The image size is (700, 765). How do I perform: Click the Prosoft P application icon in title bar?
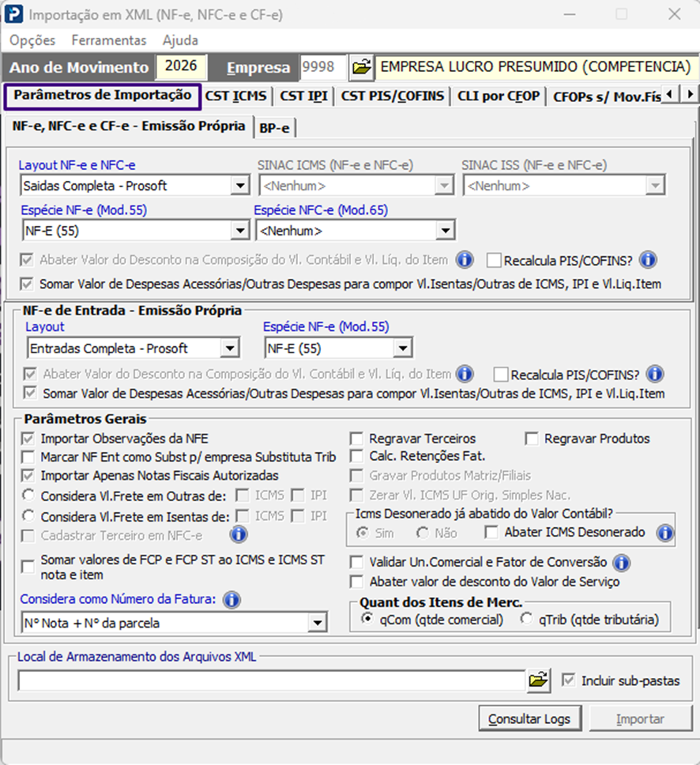pos(13,14)
